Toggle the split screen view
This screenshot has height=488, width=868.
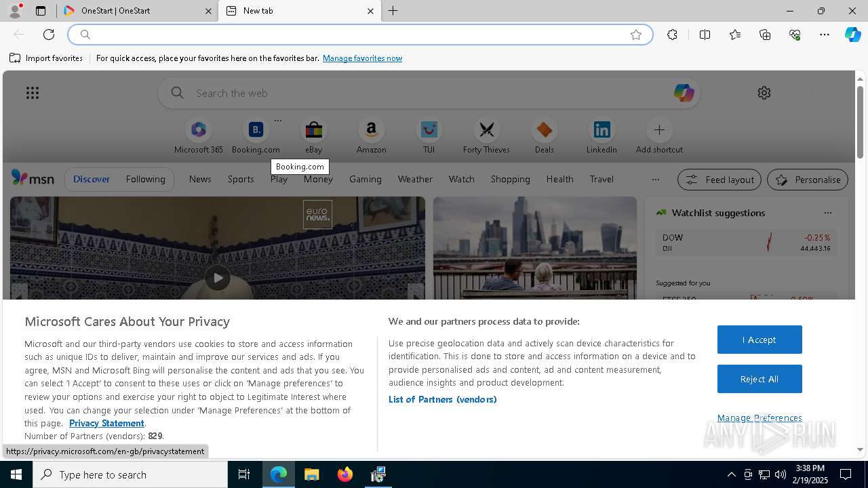pyautogui.click(x=705, y=35)
